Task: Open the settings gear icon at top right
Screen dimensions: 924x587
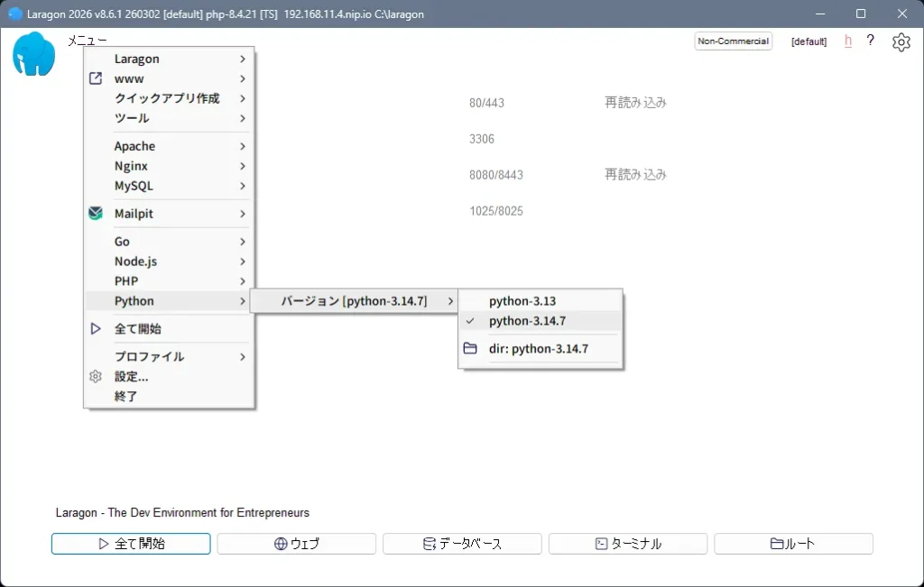Action: click(x=901, y=41)
